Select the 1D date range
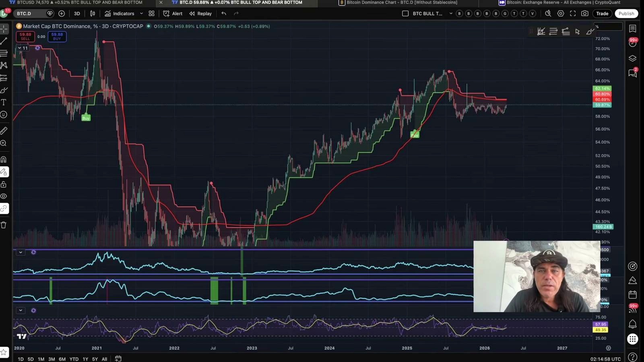The height and width of the screenshot is (362, 644). coord(21,359)
